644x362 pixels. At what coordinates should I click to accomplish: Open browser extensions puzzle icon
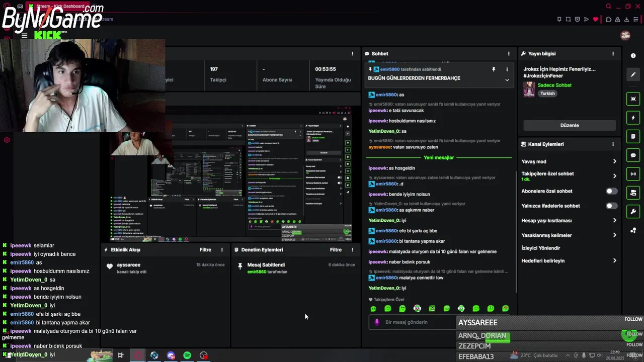(608, 19)
